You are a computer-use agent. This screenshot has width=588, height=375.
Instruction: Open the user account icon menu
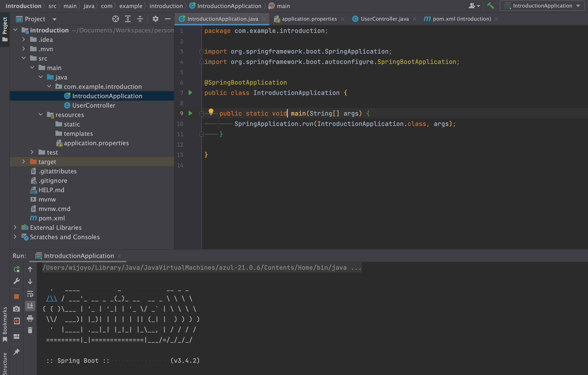pos(474,6)
